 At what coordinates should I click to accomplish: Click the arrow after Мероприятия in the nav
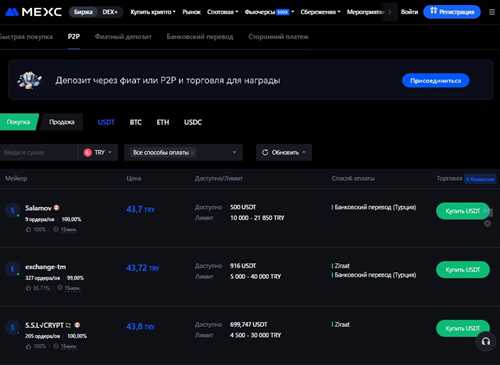[390, 12]
